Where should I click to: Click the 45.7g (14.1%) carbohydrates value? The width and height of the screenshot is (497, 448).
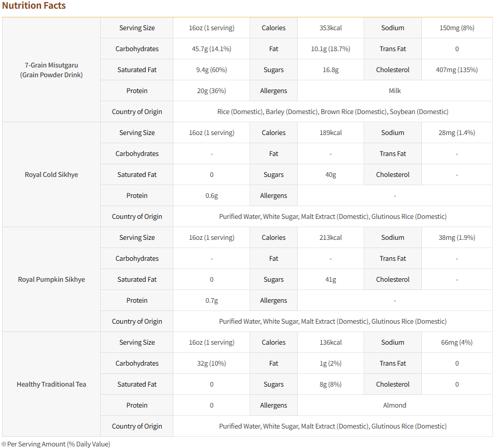coord(211,49)
